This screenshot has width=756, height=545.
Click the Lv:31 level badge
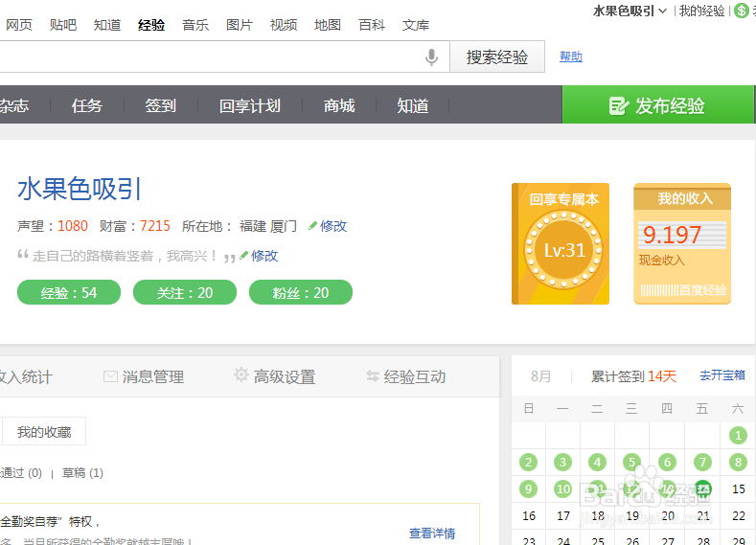[563, 250]
